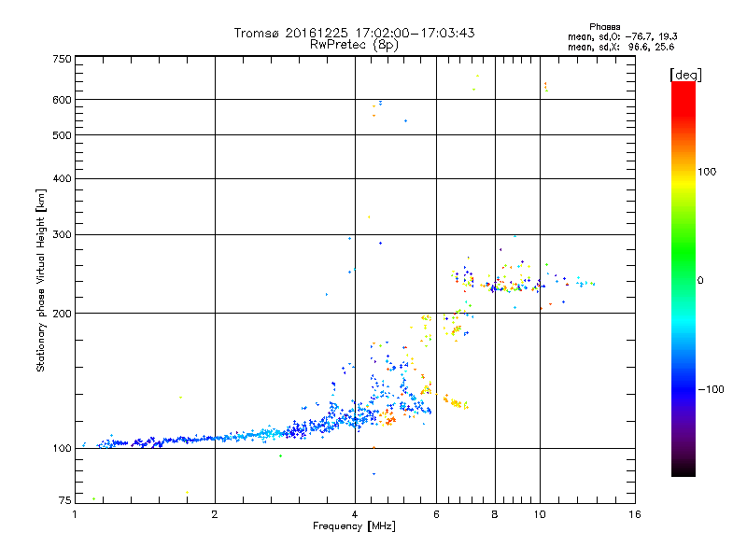Click the black bottom of the colorbar

[x=684, y=469]
